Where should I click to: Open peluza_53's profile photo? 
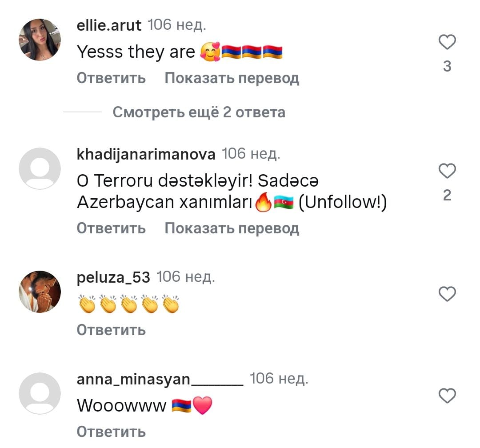40,292
